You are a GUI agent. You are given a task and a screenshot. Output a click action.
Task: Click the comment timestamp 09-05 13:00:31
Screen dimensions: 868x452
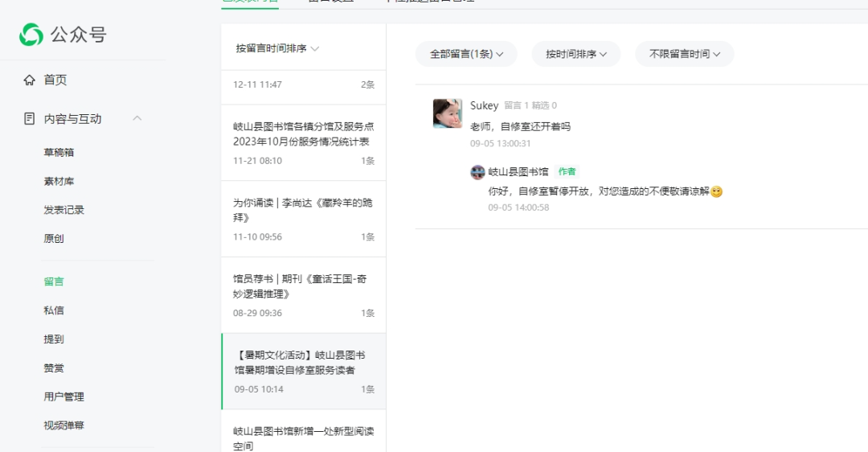tap(501, 143)
